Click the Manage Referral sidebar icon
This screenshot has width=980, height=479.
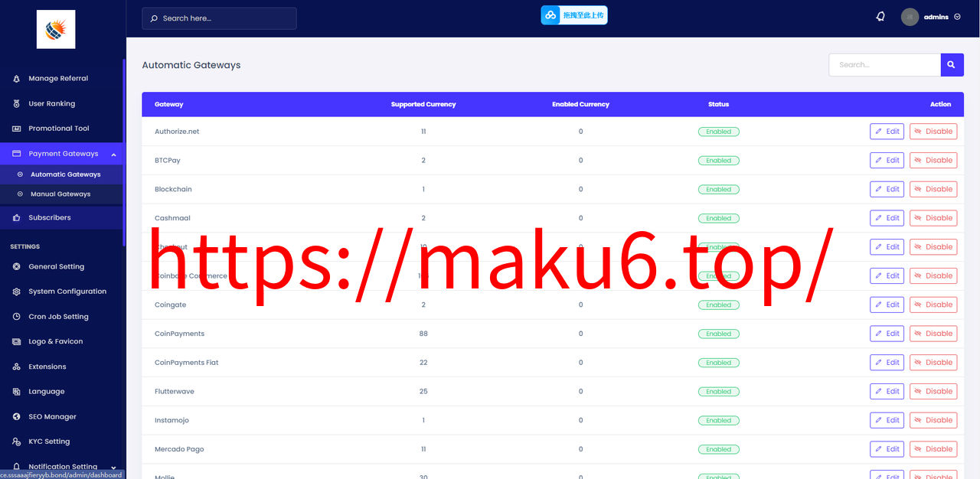[17, 79]
